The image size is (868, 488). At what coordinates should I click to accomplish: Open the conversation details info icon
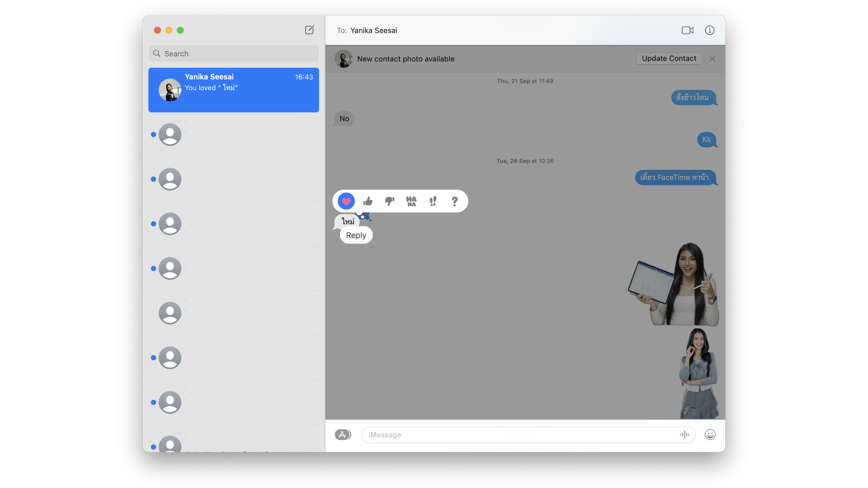pyautogui.click(x=709, y=30)
